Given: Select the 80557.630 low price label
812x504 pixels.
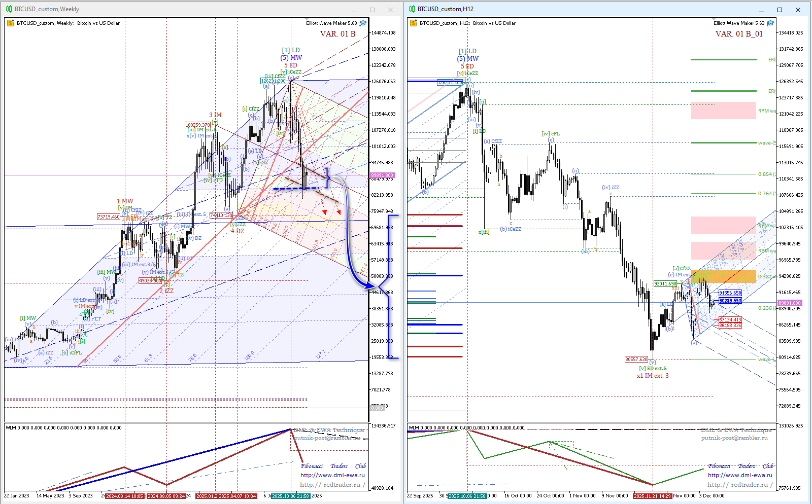Looking at the screenshot, I should pos(636,359).
